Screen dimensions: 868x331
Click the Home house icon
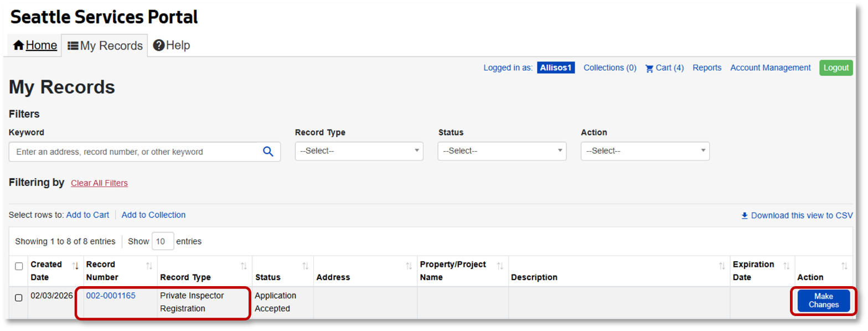click(x=18, y=45)
